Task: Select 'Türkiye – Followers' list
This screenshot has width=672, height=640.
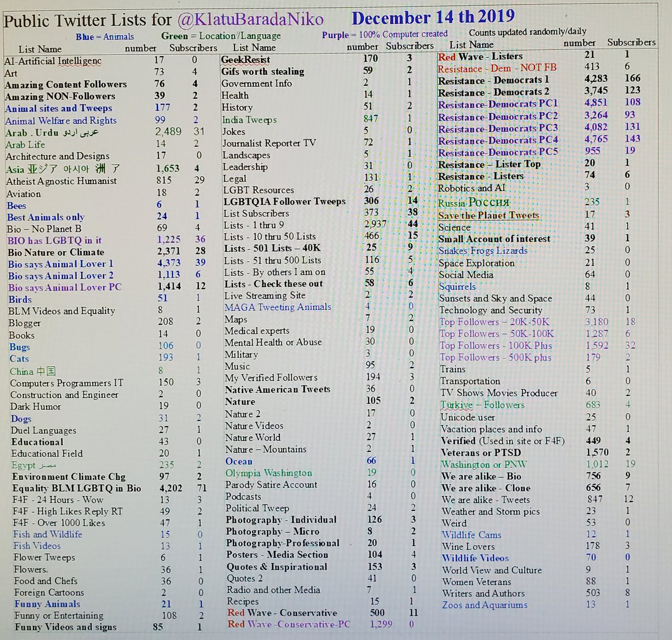Action: tap(483, 405)
